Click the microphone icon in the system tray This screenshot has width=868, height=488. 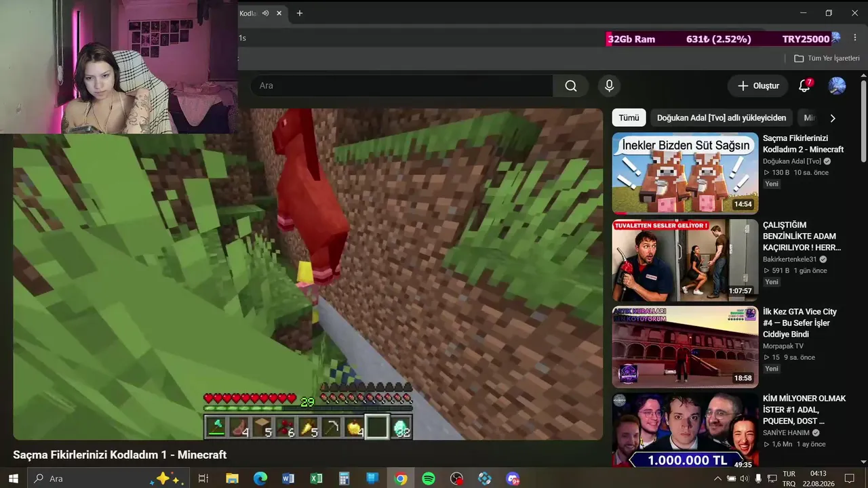(758, 479)
